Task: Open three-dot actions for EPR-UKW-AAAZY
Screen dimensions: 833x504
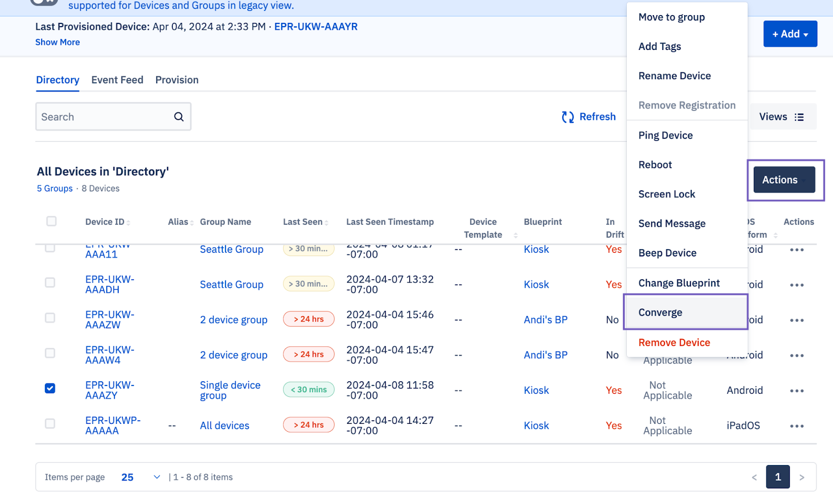Action: pyautogui.click(x=796, y=391)
